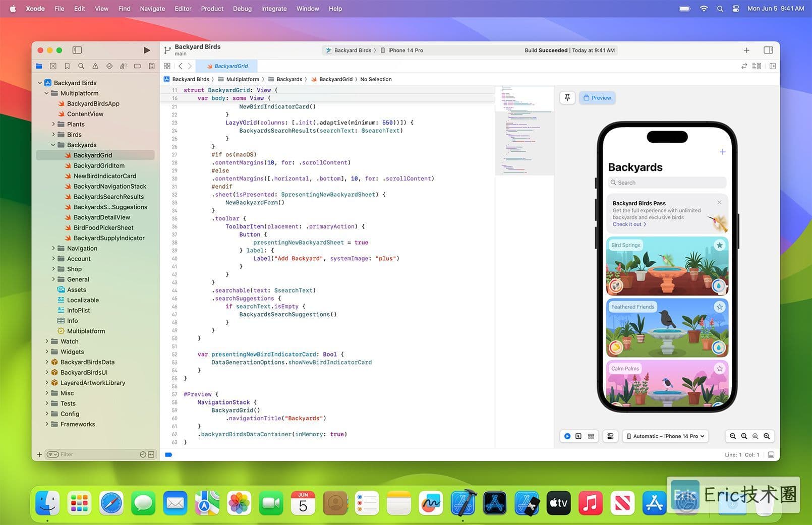The width and height of the screenshot is (812, 525).
Task: Open the Automatic – iPhone 14 Pro device dropdown
Action: 665,436
